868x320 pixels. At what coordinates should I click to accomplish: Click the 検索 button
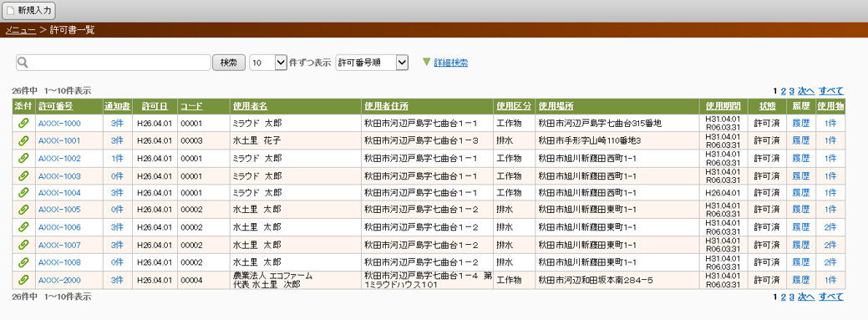click(229, 63)
